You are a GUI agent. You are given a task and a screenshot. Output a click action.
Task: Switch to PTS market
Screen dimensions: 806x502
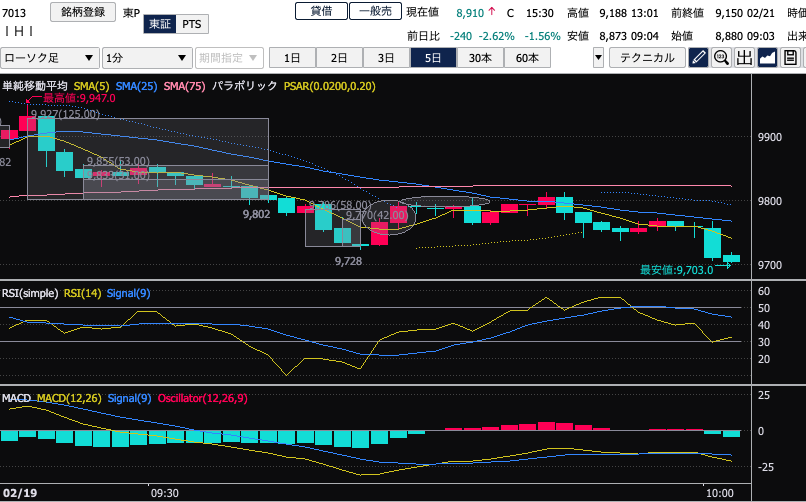pos(191,24)
